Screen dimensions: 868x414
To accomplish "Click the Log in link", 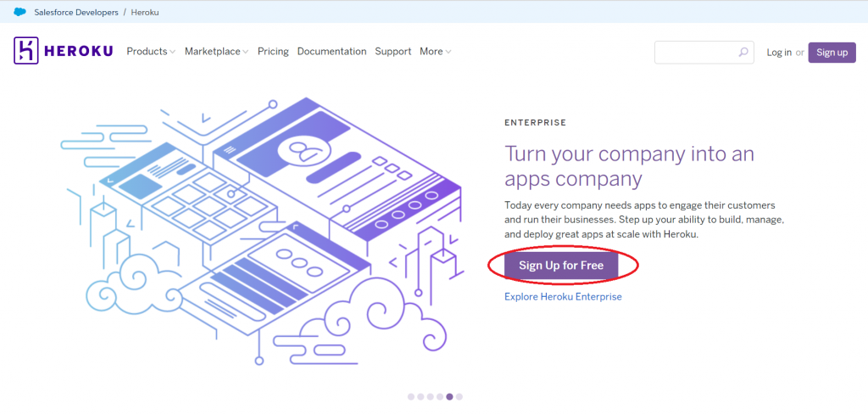I will (779, 53).
